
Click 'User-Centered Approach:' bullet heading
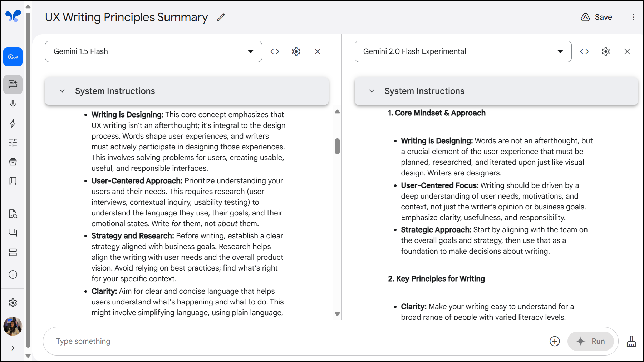tap(137, 181)
